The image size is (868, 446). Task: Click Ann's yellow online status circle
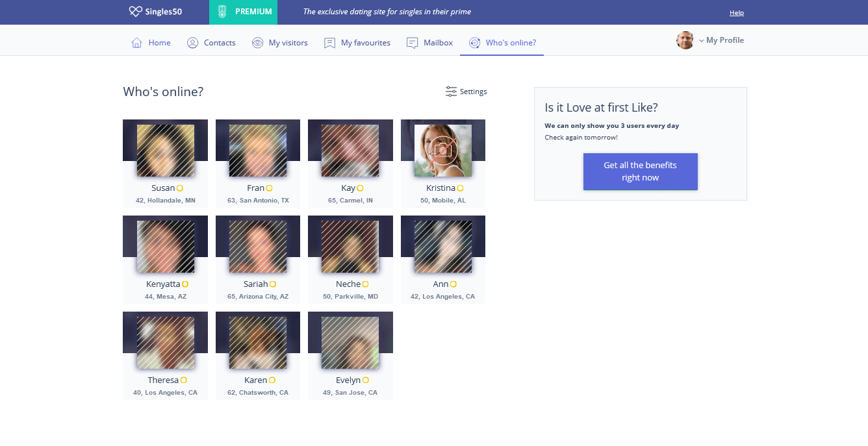(x=453, y=284)
